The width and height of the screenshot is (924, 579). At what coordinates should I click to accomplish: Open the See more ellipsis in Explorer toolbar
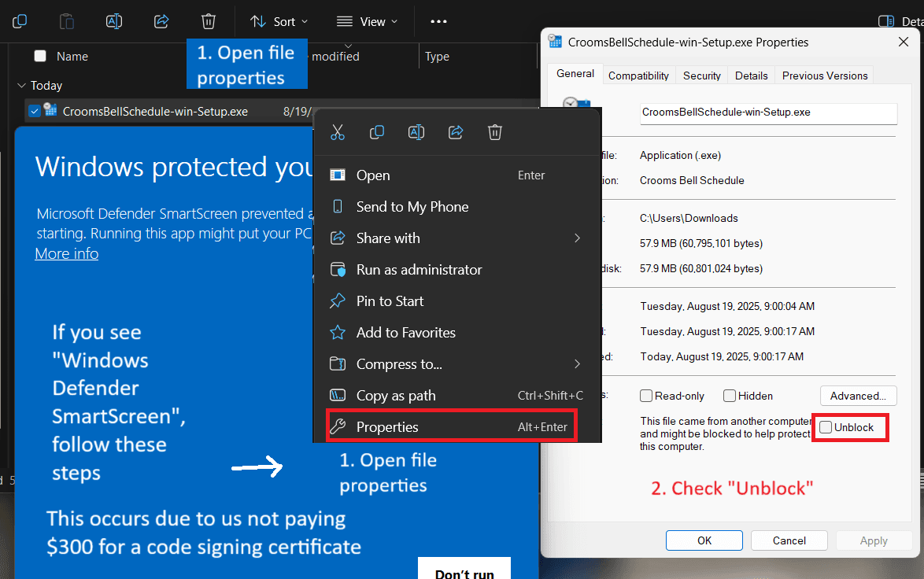438,22
